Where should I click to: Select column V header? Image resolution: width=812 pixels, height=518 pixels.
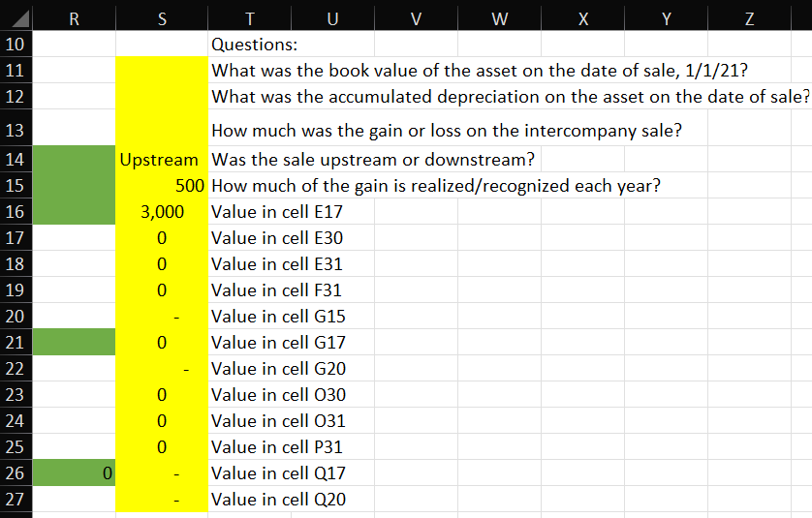click(x=417, y=19)
